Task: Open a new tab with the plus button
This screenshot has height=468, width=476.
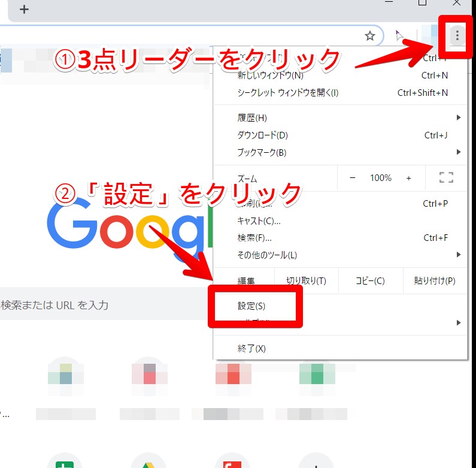Action: [24, 10]
